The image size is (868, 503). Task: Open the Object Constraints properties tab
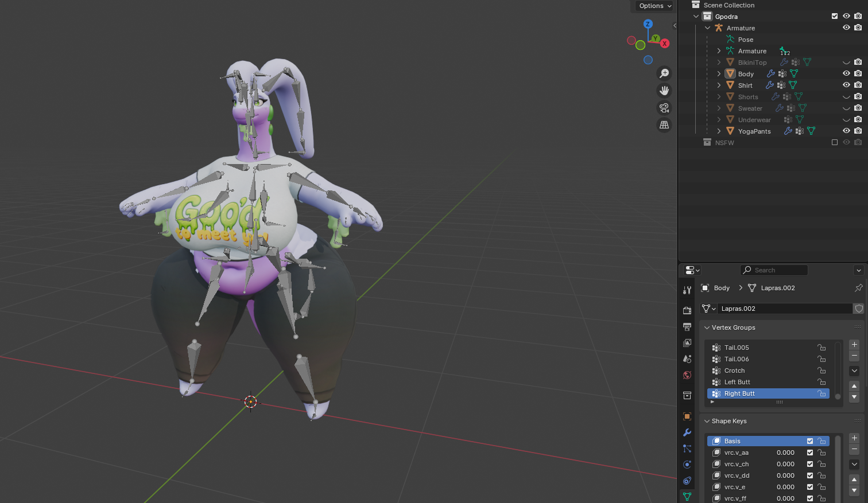click(x=687, y=481)
